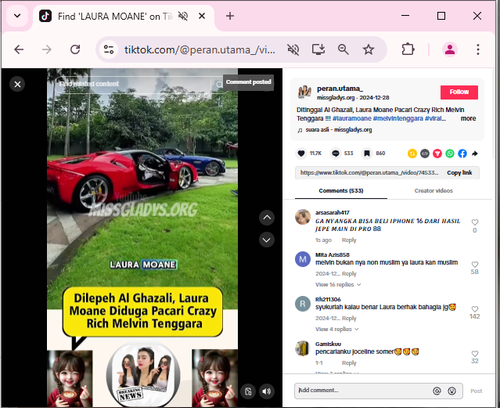The width and height of the screenshot is (500, 408).
Task: Insert mention with @ icon in comment box
Action: (437, 391)
